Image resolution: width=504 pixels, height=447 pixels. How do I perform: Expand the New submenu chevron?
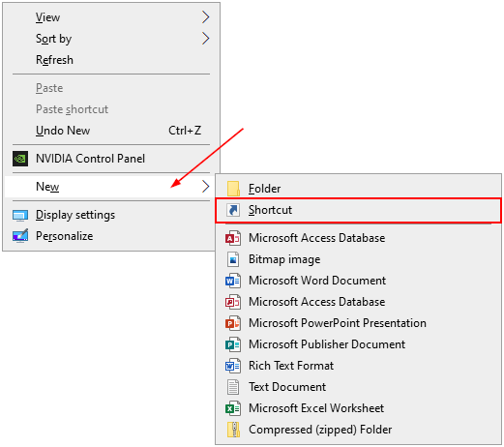tap(205, 187)
